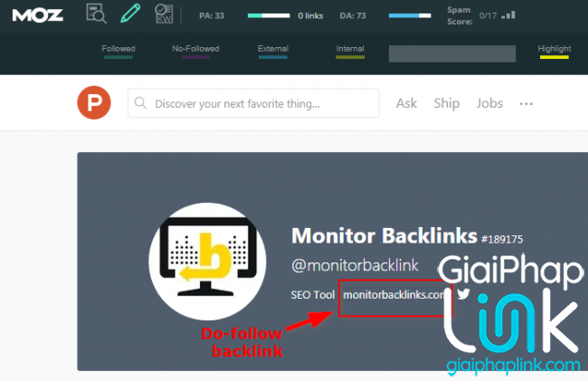Click the domain authority blue progress bar
This screenshot has height=381, width=588.
click(x=410, y=15)
